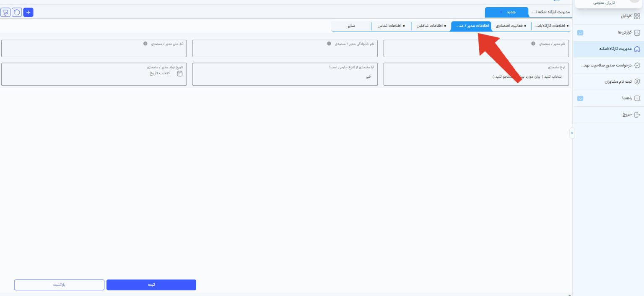The height and width of the screenshot is (296, 644).
Task: Focus the کد ملی مدیر / متصدی input field
Action: [x=94, y=49]
